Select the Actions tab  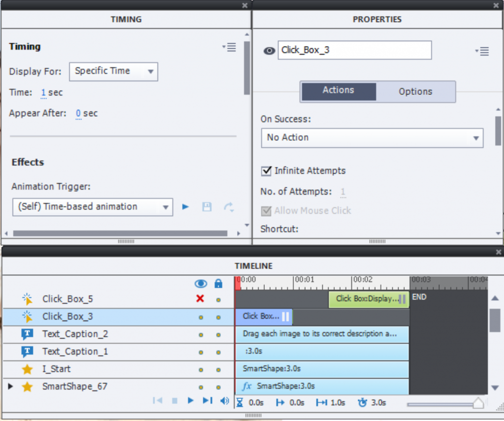coord(338,91)
